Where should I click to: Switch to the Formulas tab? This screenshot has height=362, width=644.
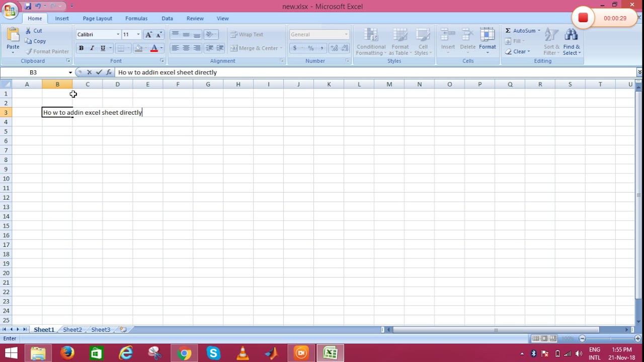[136, 18]
